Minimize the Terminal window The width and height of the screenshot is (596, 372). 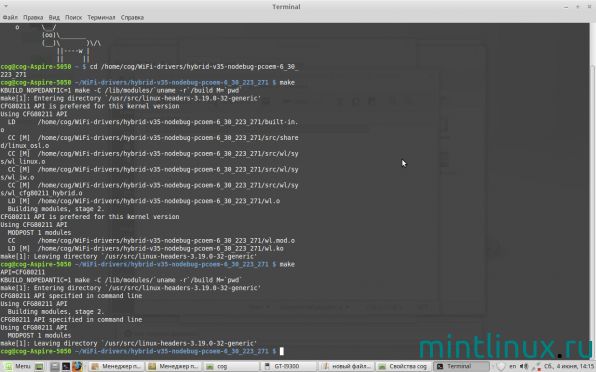[566, 7]
